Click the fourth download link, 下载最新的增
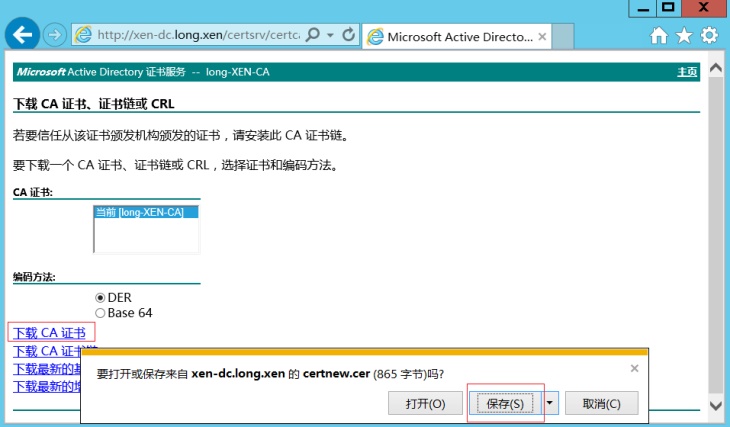 47,386
